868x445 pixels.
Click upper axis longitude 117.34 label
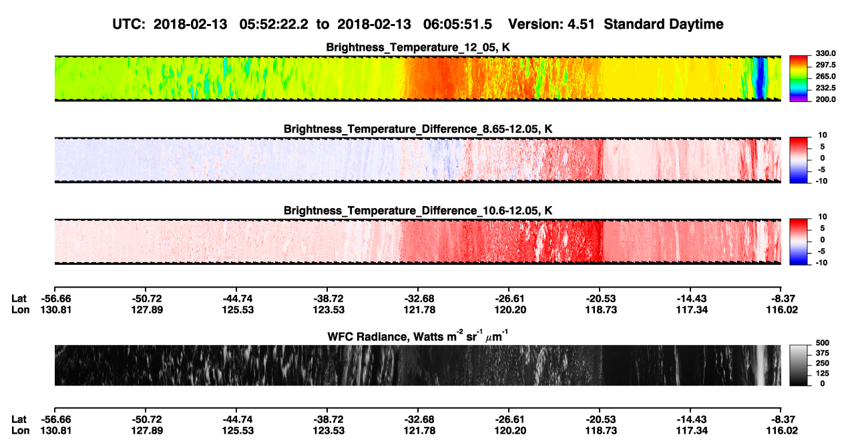[690, 310]
